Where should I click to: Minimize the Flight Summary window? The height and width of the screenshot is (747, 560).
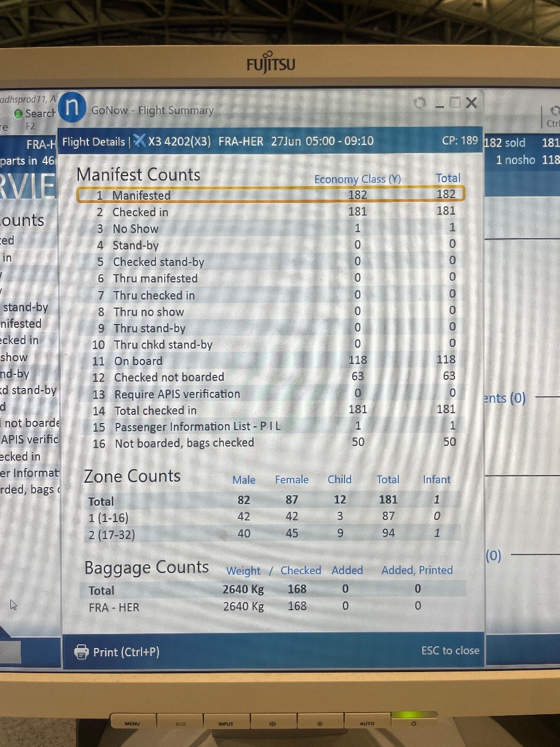click(440, 105)
